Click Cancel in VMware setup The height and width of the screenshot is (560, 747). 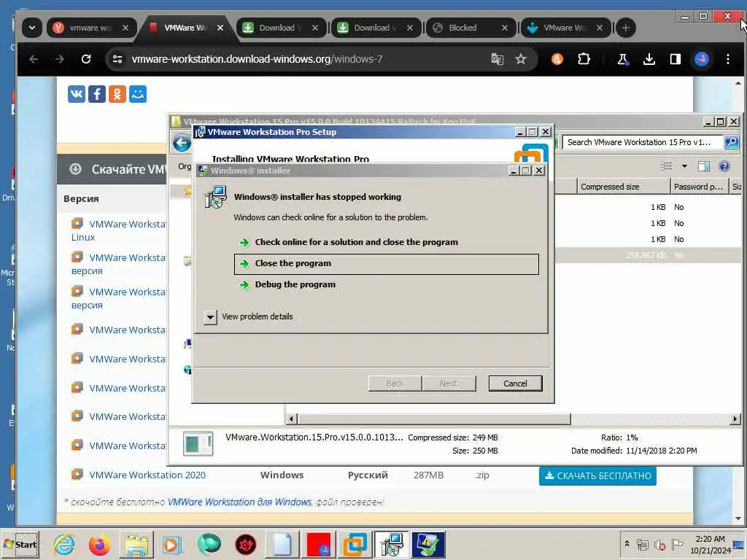(x=515, y=384)
